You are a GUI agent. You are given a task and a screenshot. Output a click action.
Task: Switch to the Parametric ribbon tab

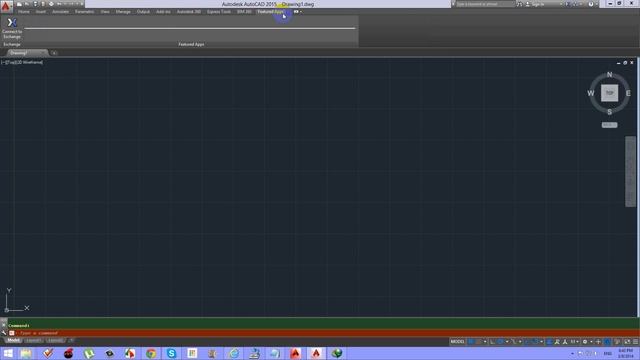click(84, 12)
